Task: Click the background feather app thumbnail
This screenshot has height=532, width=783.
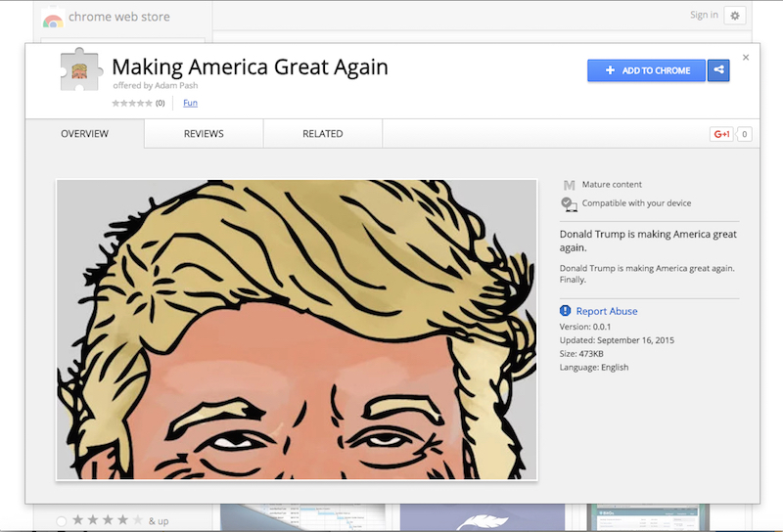Action: [483, 517]
